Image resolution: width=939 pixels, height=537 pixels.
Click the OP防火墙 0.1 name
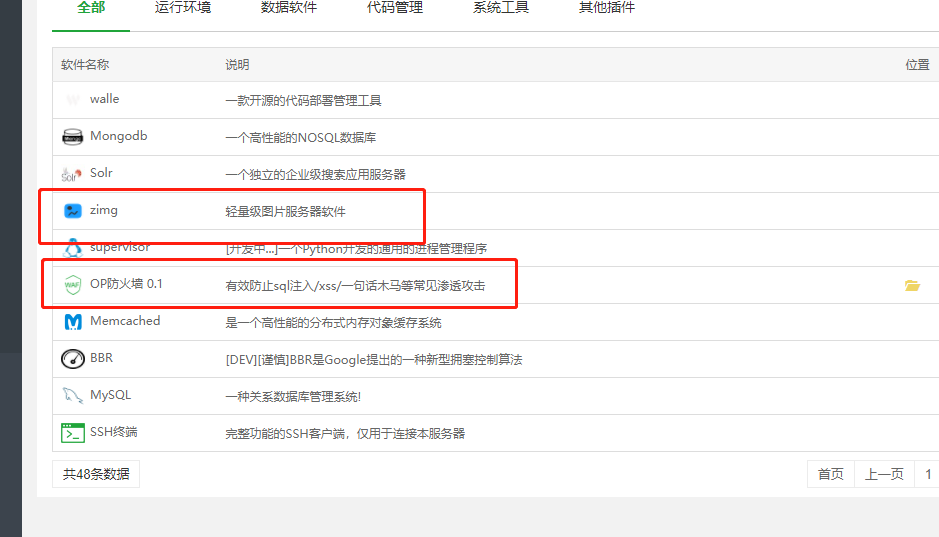tap(126, 284)
